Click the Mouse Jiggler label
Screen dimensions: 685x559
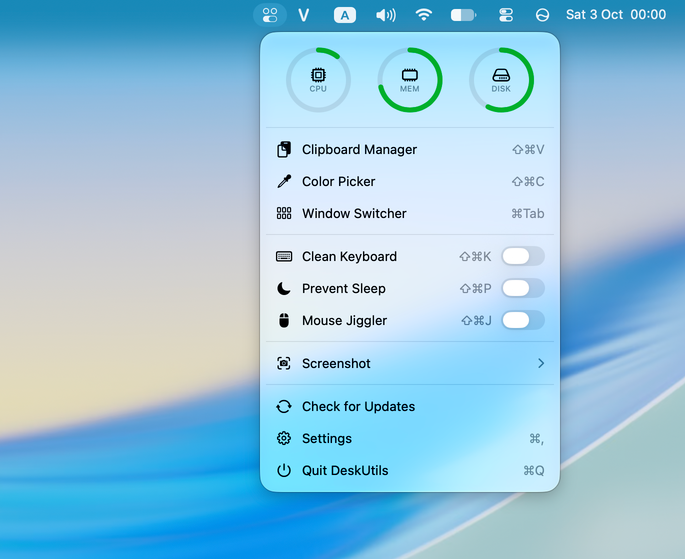pyautogui.click(x=344, y=321)
